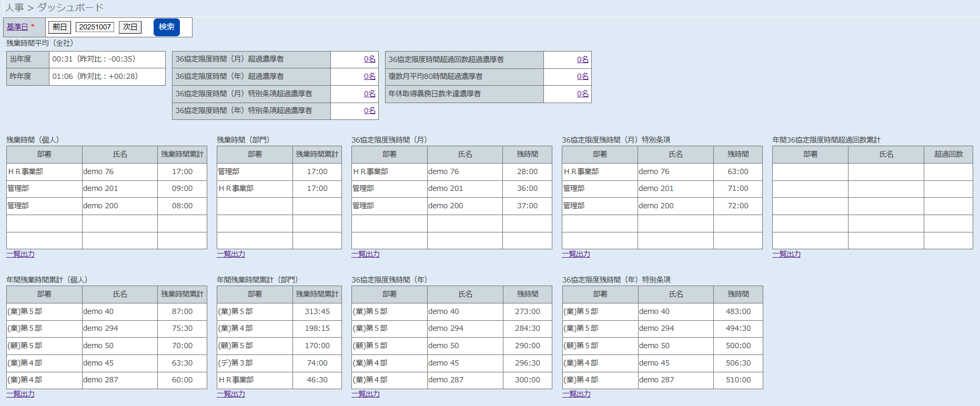Open 0名 link for 36協定限度時間（月）超過濃厚者

click(x=369, y=59)
